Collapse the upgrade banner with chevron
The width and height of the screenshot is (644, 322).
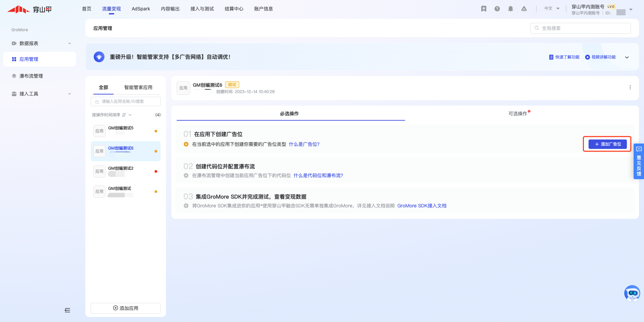627,57
